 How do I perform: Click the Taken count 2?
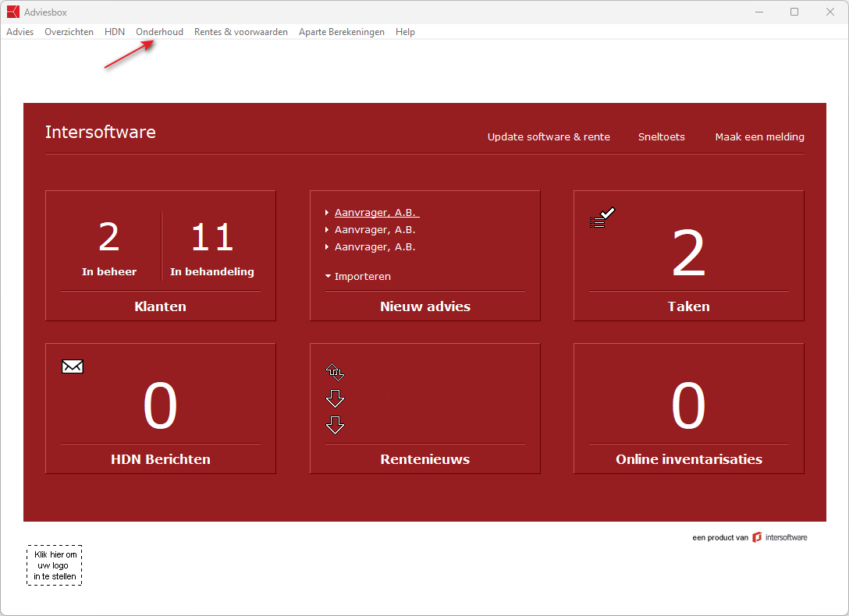tap(689, 253)
